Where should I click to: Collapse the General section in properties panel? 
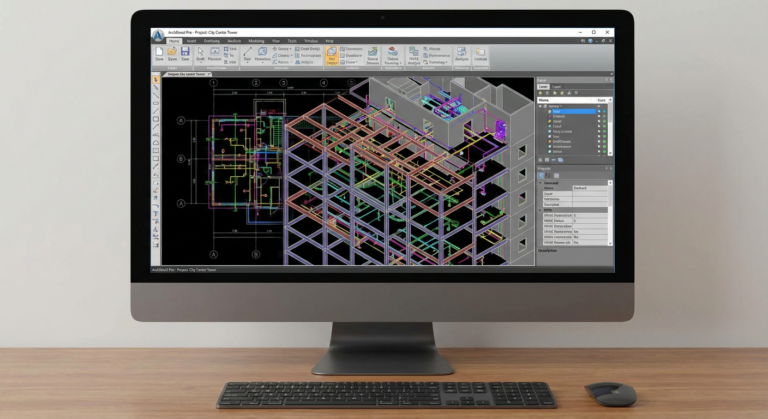[541, 183]
